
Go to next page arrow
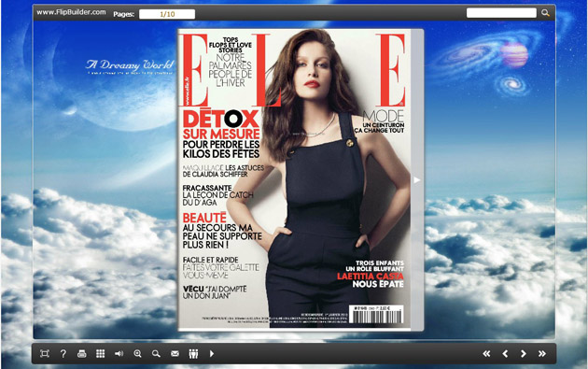[x=524, y=354]
